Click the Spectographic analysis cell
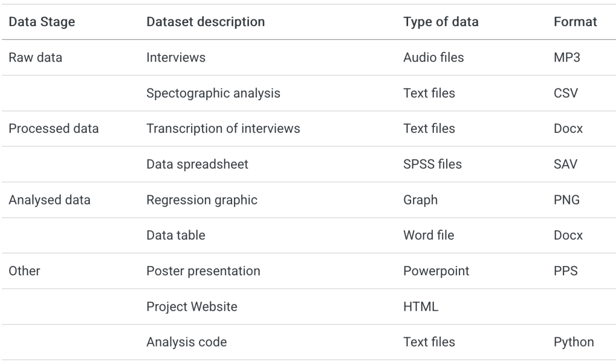616x364 pixels. 214,93
